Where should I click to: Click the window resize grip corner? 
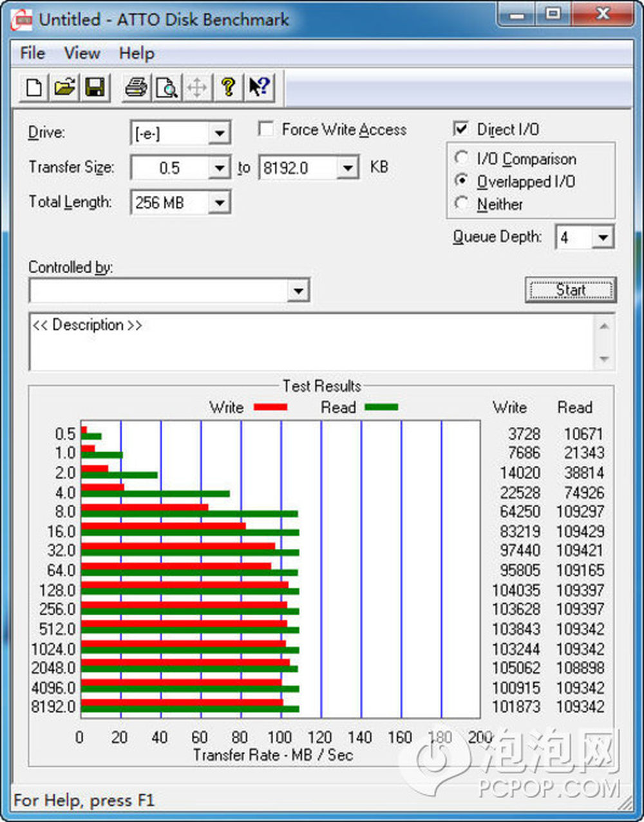[x=626, y=803]
